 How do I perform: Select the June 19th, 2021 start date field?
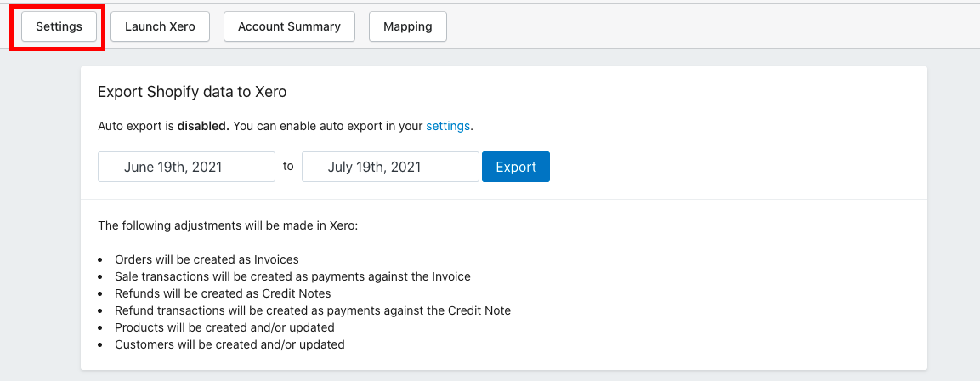tap(186, 167)
